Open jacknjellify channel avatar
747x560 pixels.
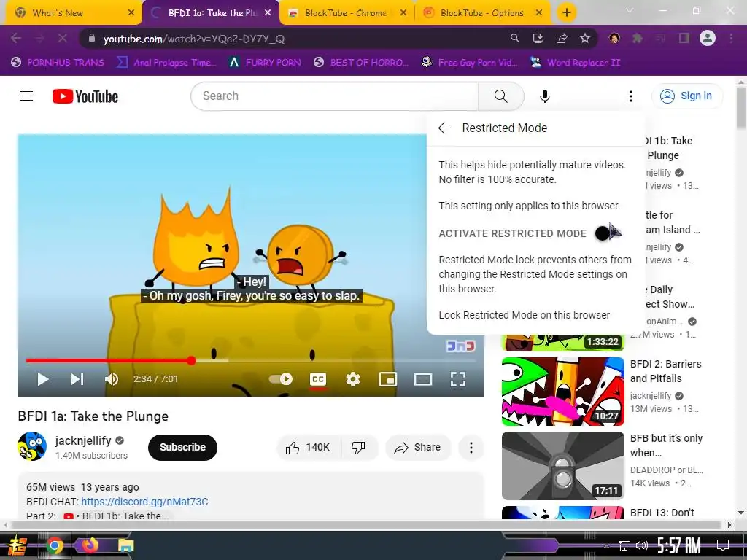pyautogui.click(x=32, y=446)
